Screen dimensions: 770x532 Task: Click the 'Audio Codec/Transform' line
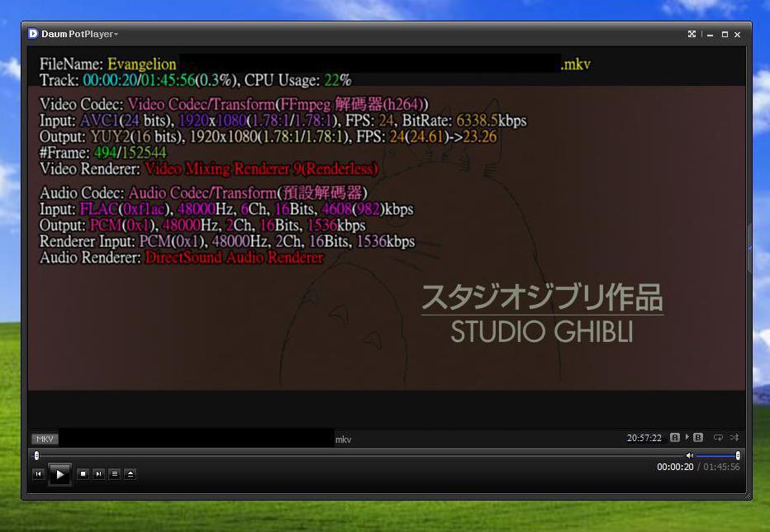[203, 192]
